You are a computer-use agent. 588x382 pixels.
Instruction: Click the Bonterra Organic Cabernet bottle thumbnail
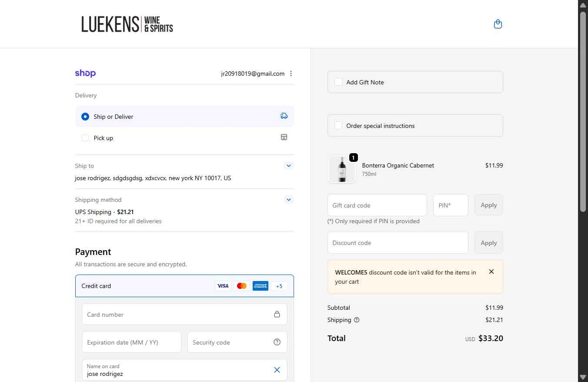click(x=341, y=170)
